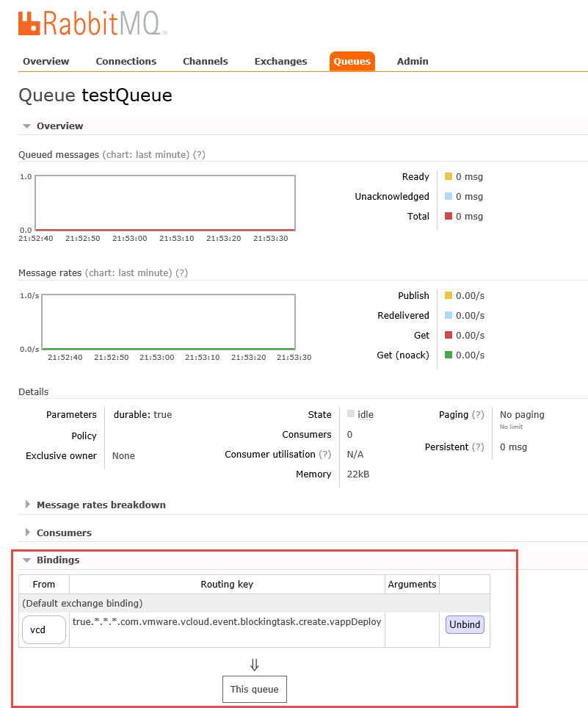Open the Paging help question mark
Screen dimensions: 588x708
coord(478,414)
